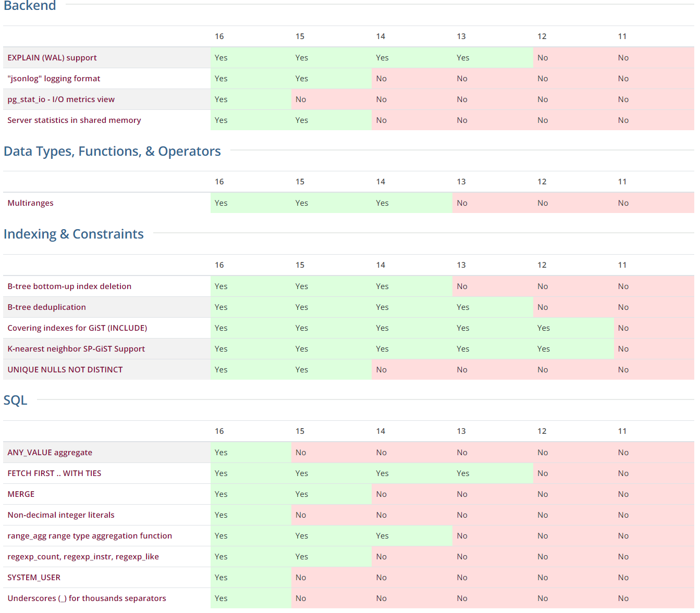Open the "jsonlog" logging format link

pyautogui.click(x=54, y=79)
